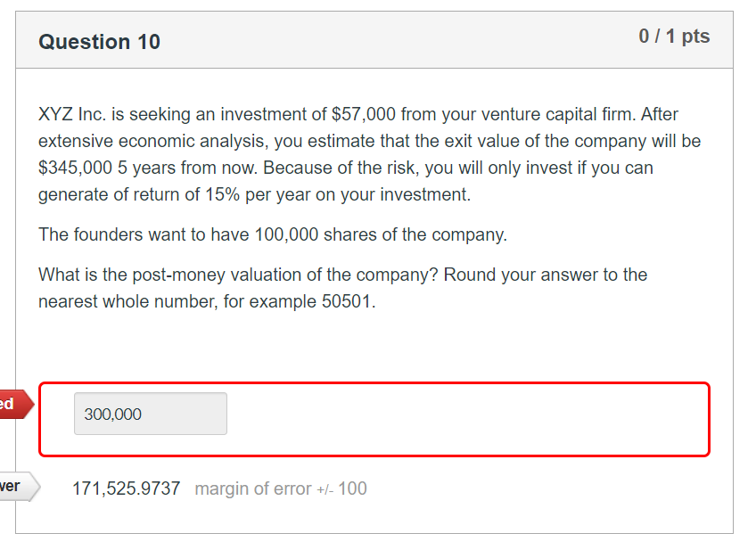Click inside the gray question header bar
This screenshot has width=756, height=550.
tap(401, 39)
